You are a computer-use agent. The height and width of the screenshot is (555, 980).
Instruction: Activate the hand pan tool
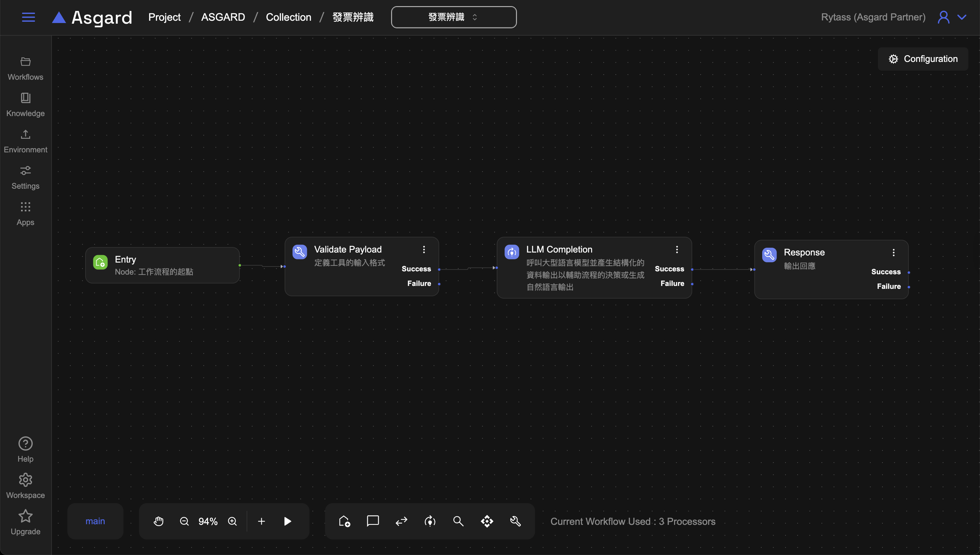point(158,521)
